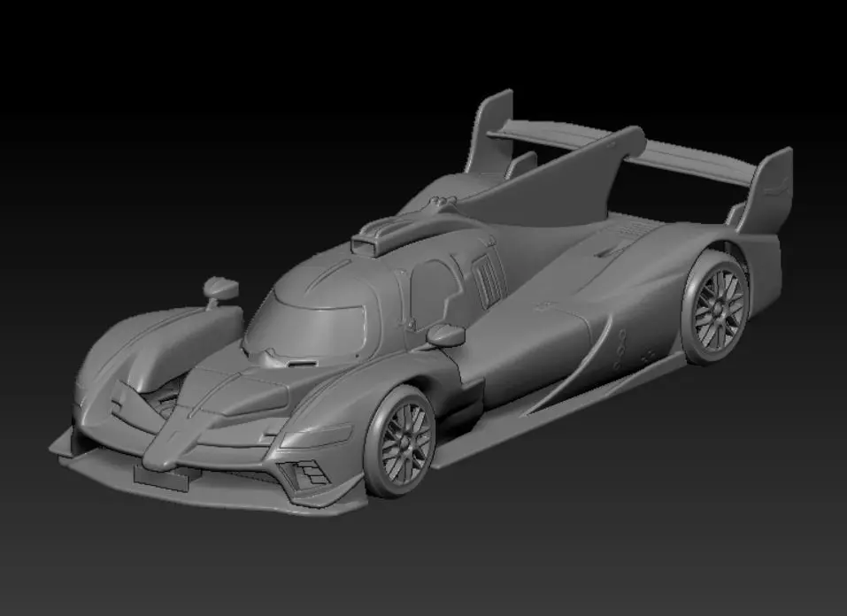Click the louvered vents behind the cockpit
Image resolution: width=847 pixels, height=616 pixels.
[x=489, y=280]
